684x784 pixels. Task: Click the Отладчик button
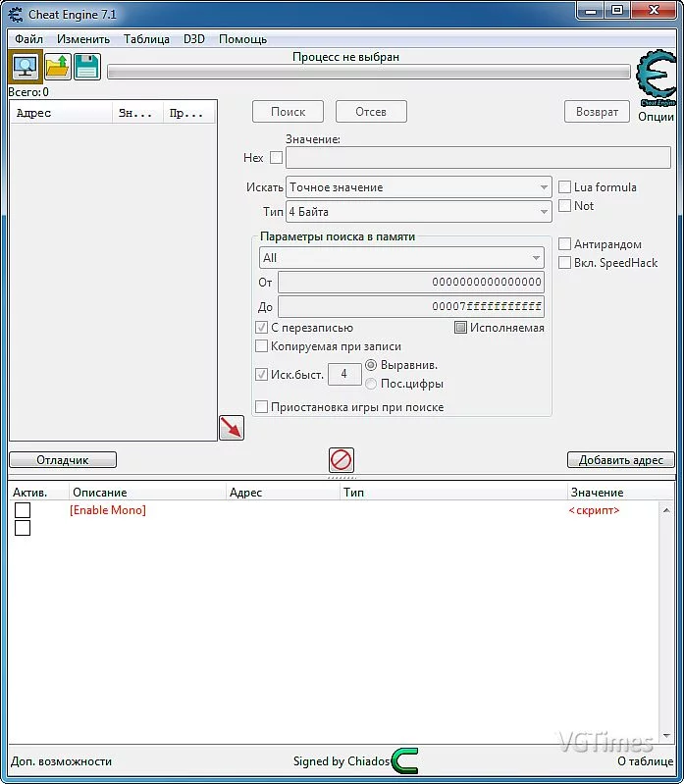(x=63, y=460)
